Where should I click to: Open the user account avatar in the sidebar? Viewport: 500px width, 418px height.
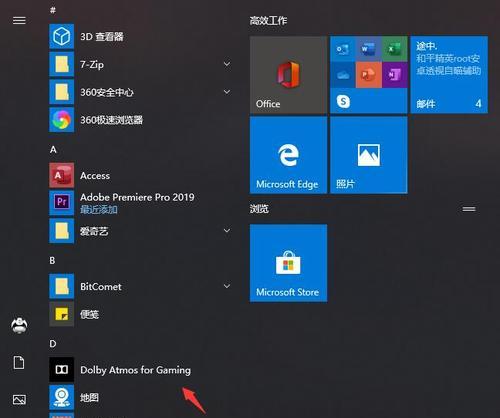pos(19,326)
